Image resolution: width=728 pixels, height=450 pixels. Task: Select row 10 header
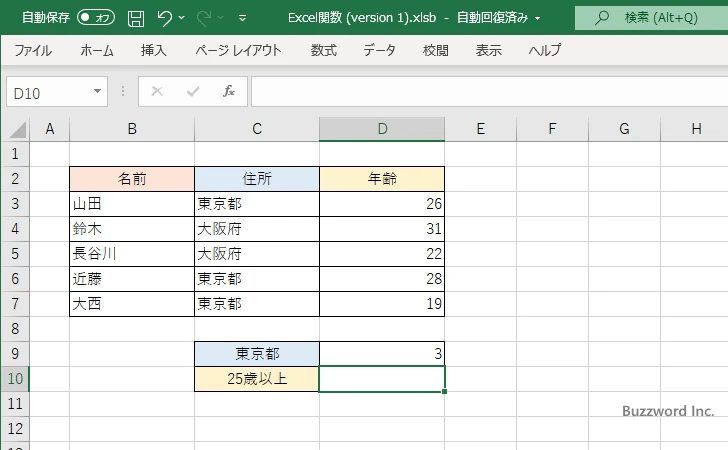coord(15,378)
